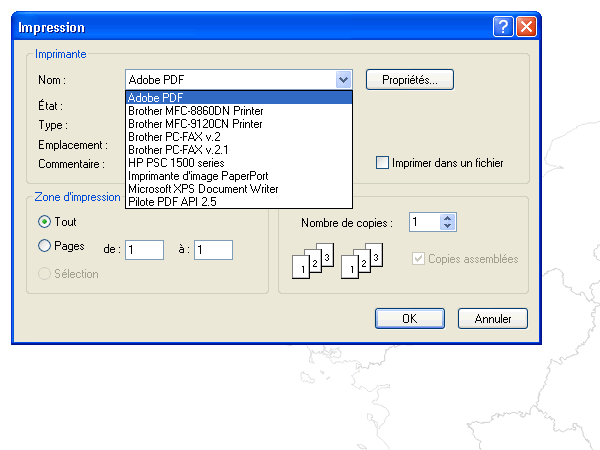Select Pilote PDF API 2.5
Viewport: 600px width, 450px height.
pyautogui.click(x=239, y=202)
